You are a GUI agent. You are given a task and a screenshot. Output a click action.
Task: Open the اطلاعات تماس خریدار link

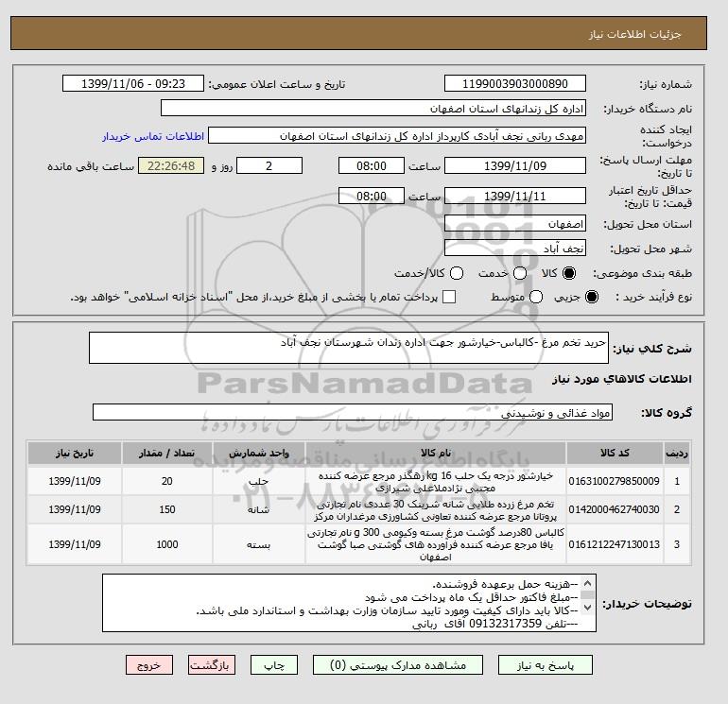click(x=153, y=136)
